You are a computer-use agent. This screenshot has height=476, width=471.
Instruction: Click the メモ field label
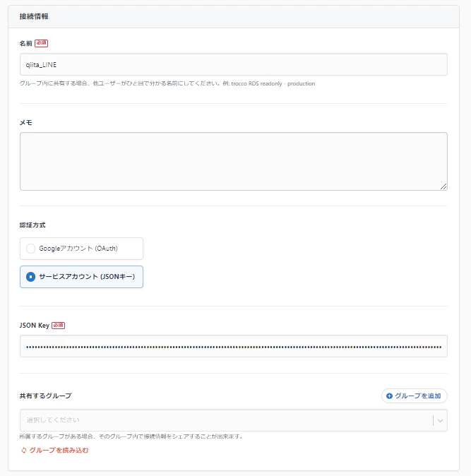click(x=26, y=122)
